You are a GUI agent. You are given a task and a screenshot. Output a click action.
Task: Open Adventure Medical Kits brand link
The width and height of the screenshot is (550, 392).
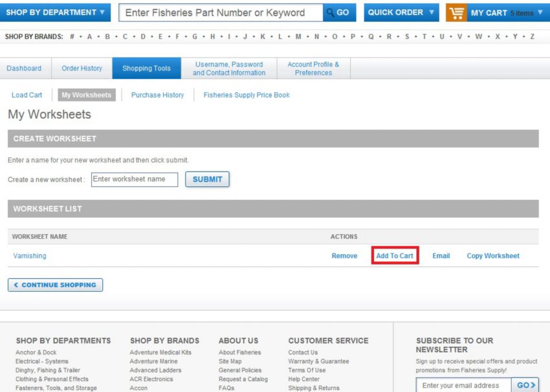(x=160, y=353)
